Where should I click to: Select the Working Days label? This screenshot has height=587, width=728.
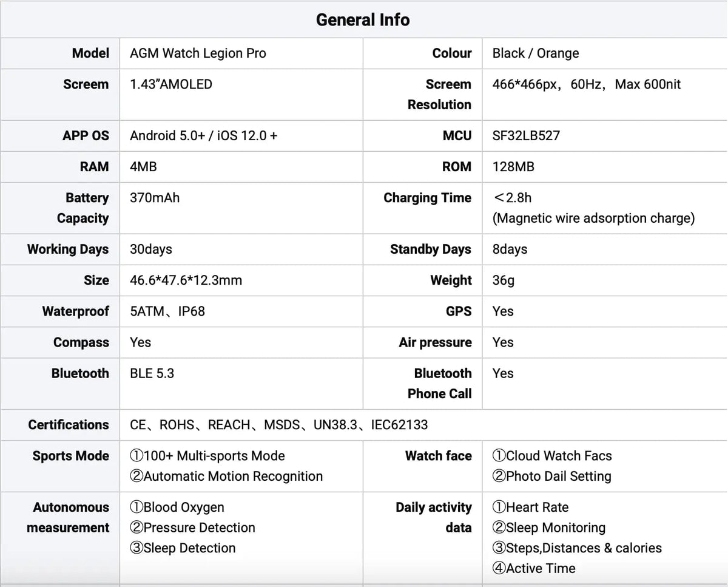click(x=68, y=249)
